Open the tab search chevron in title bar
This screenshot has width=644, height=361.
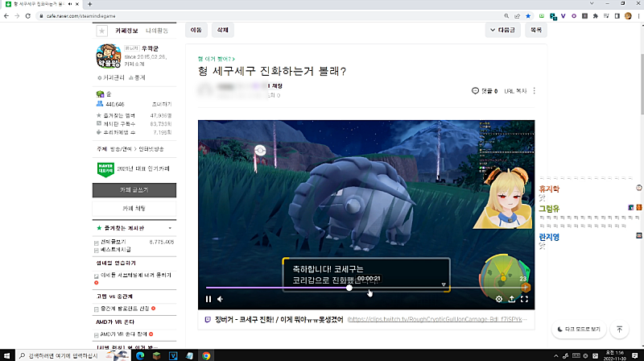tap(592, 3)
